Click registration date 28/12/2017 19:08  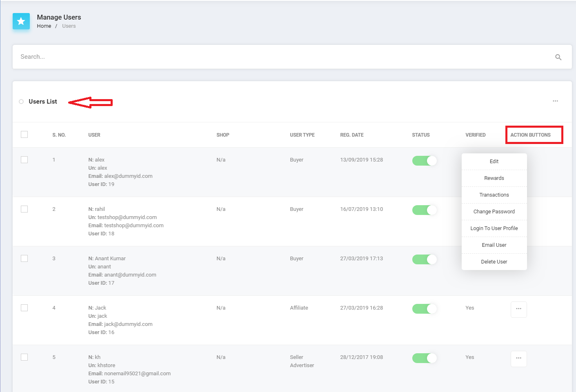362,357
